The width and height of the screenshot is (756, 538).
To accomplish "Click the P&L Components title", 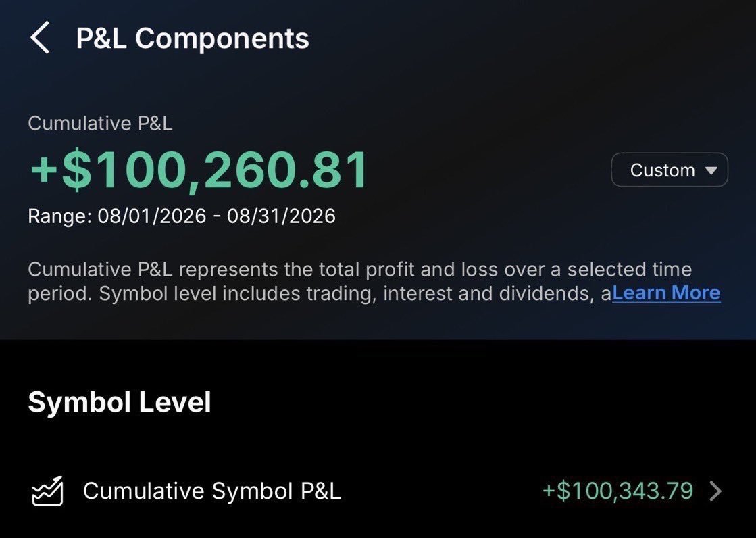I will [193, 38].
